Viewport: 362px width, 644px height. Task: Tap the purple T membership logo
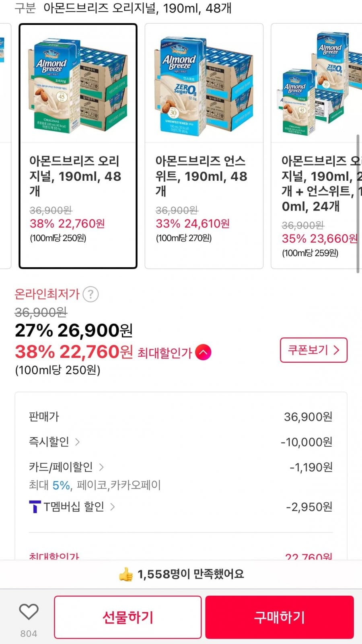tap(35, 507)
